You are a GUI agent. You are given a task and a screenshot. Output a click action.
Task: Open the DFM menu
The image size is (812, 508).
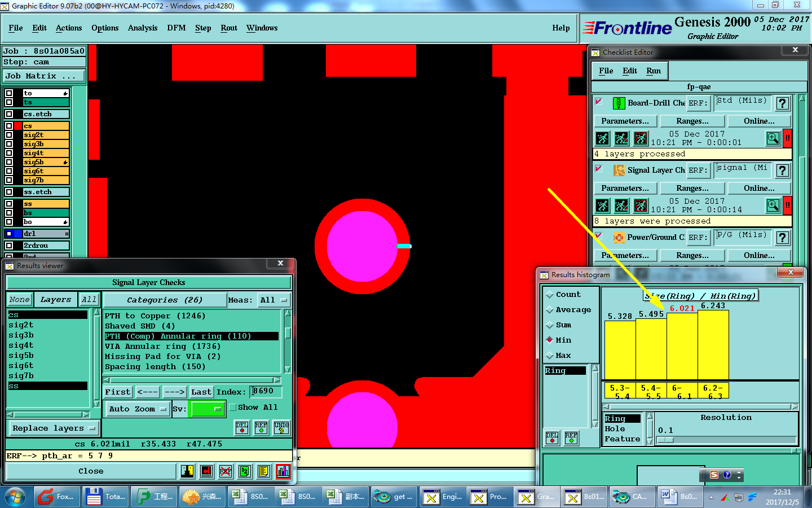coord(176,28)
